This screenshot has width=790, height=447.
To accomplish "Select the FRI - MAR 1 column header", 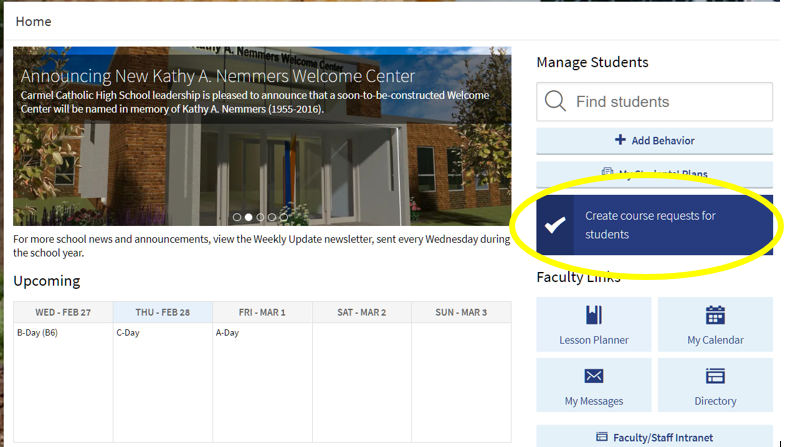I will pyautogui.click(x=262, y=312).
